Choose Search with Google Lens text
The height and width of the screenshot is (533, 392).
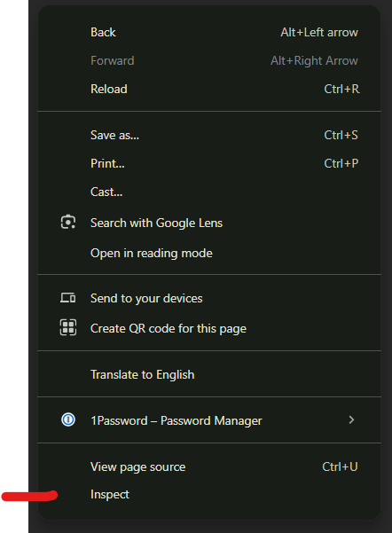(156, 223)
